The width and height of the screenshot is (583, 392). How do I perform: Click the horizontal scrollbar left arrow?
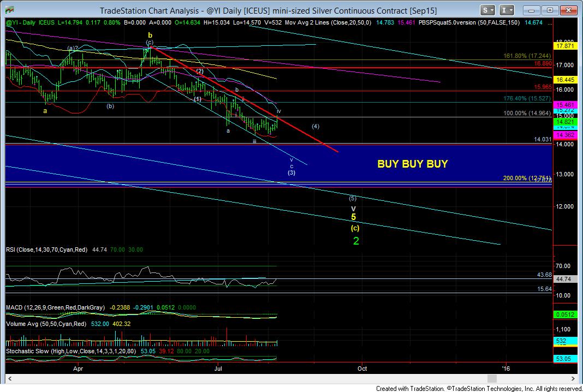point(10,378)
